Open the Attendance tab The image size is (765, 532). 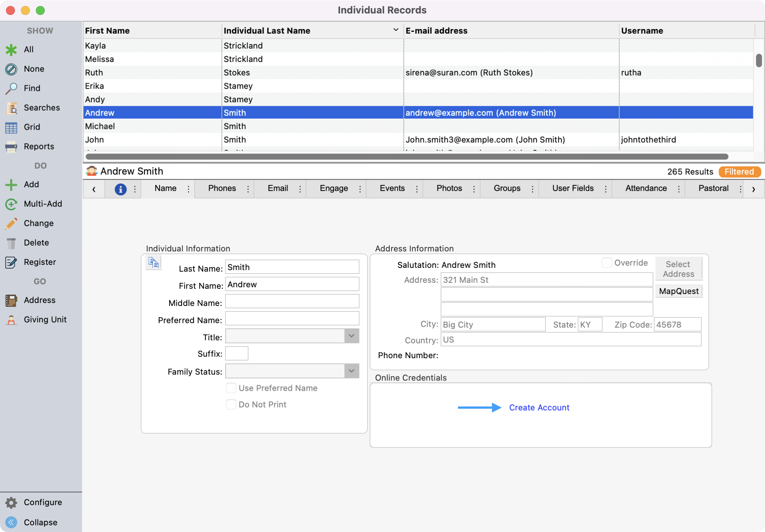645,188
